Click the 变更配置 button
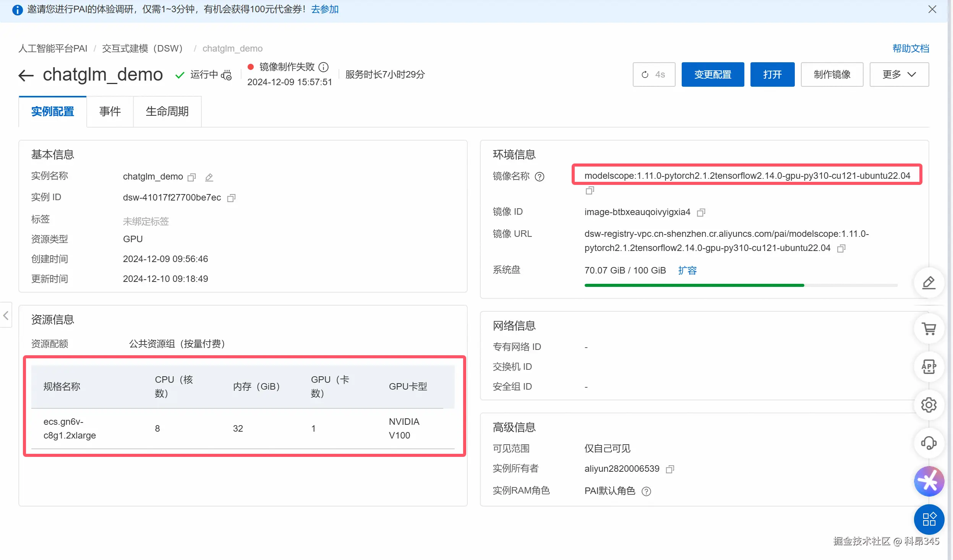The height and width of the screenshot is (560, 953). tap(712, 74)
